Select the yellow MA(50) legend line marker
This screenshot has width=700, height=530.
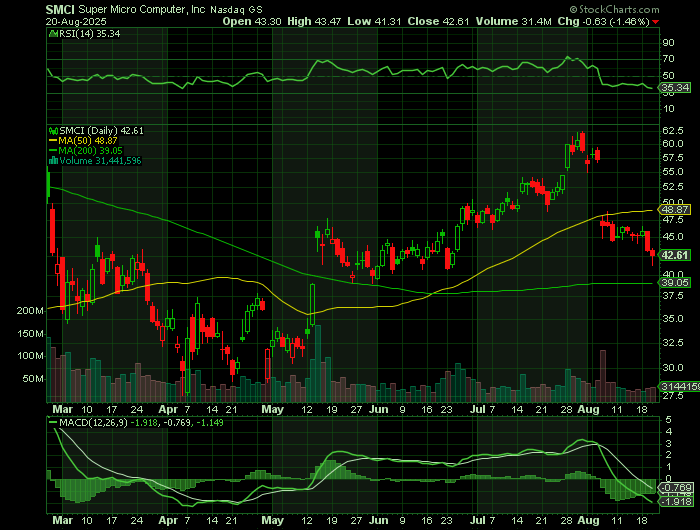(53, 141)
